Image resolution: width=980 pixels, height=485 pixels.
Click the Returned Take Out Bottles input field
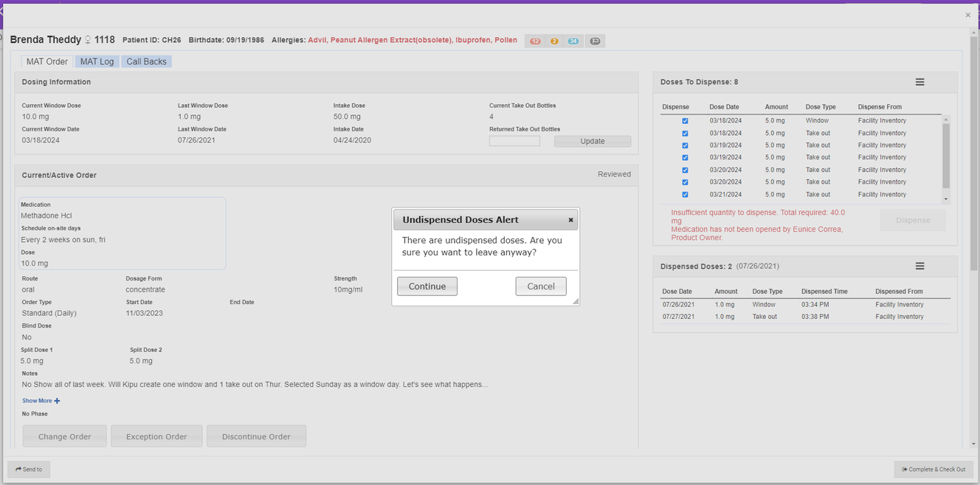[x=514, y=141]
